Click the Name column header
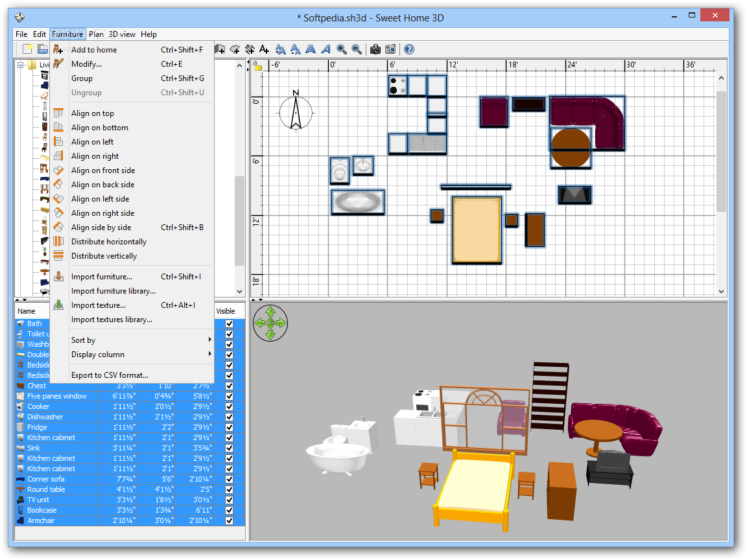The image size is (747, 560). [32, 311]
